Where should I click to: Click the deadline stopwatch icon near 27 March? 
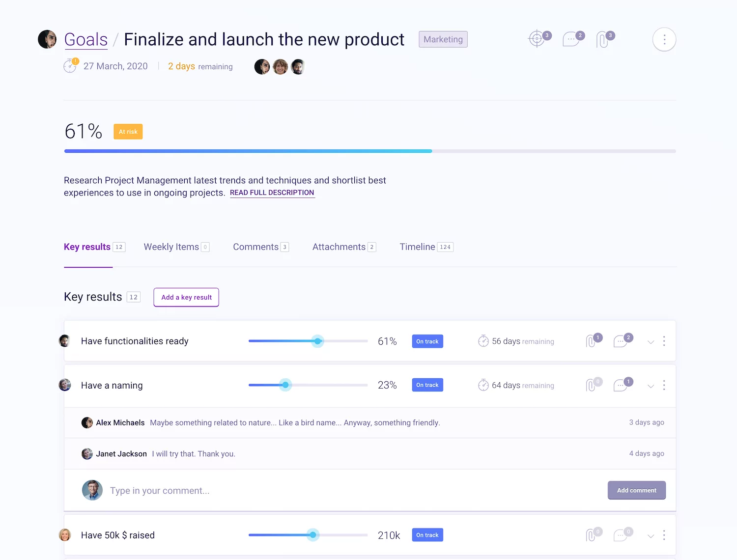point(70,66)
